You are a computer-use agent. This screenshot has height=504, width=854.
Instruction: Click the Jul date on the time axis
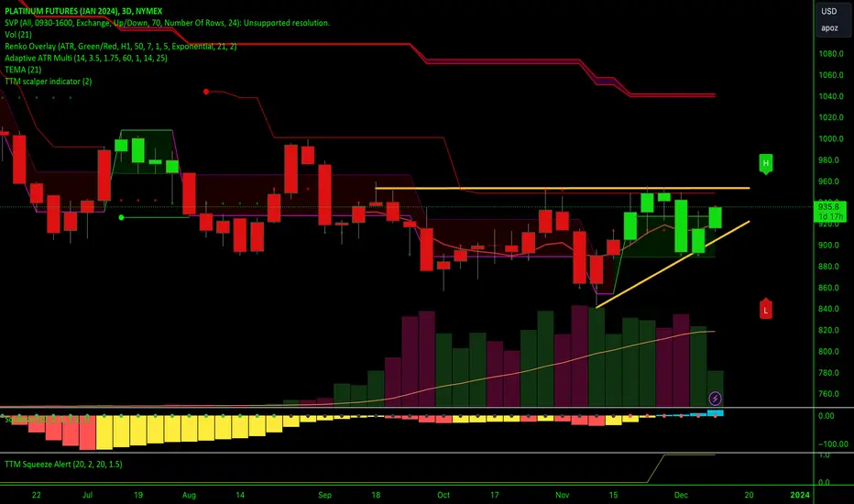(87, 495)
